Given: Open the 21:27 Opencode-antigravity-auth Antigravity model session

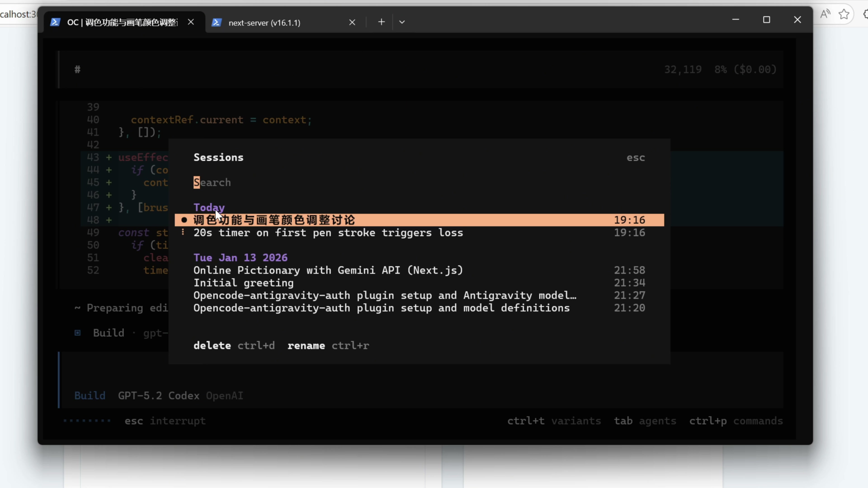Looking at the screenshot, I should 384,295.
